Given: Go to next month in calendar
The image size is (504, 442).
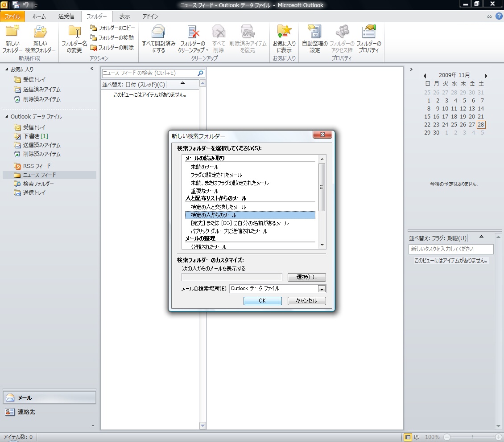Looking at the screenshot, I should [x=486, y=76].
